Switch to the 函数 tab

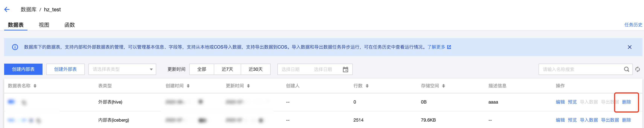(70, 25)
